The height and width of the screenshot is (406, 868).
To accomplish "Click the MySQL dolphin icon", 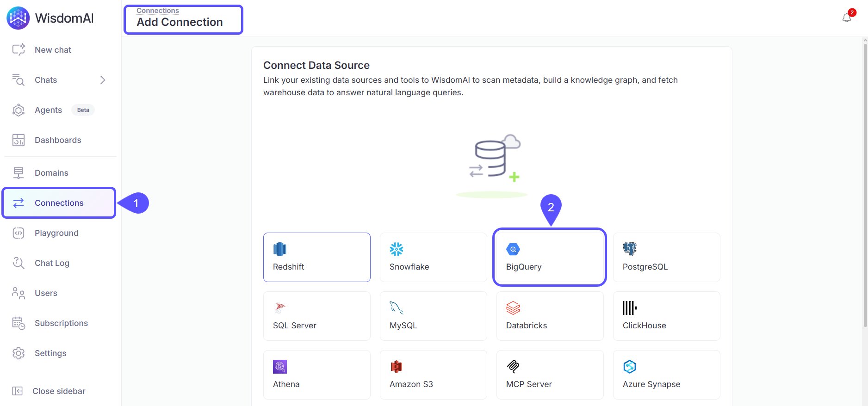I will click(397, 308).
